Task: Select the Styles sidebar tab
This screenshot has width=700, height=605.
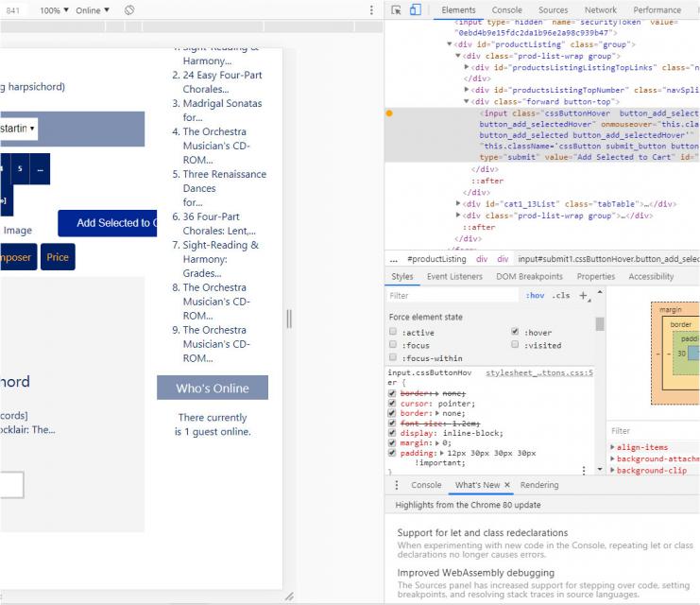Action: [x=402, y=277]
